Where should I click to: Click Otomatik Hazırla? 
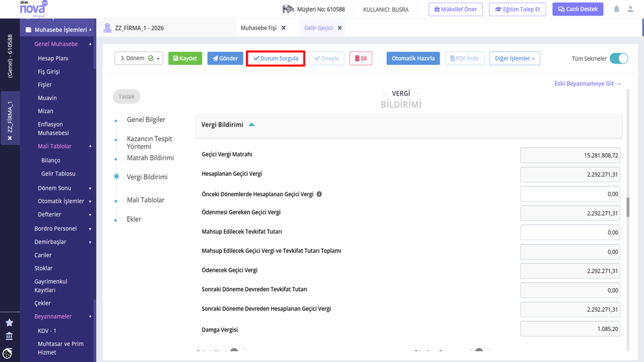[x=413, y=58]
